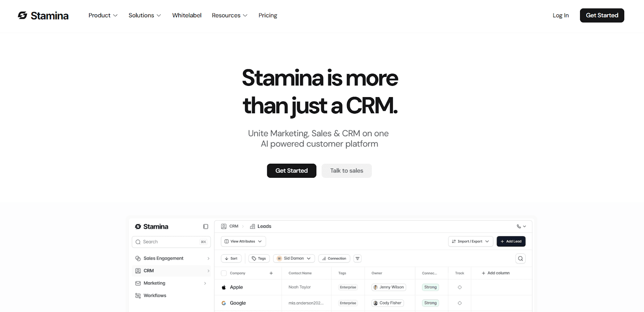Click Get Started in the top navigation
Viewport: 644px width, 312px height.
pyautogui.click(x=602, y=15)
